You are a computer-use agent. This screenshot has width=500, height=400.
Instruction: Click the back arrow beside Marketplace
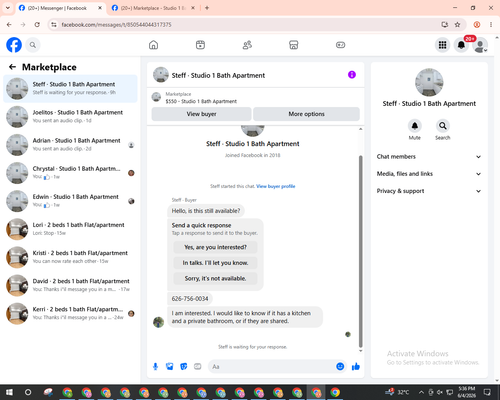[12, 67]
